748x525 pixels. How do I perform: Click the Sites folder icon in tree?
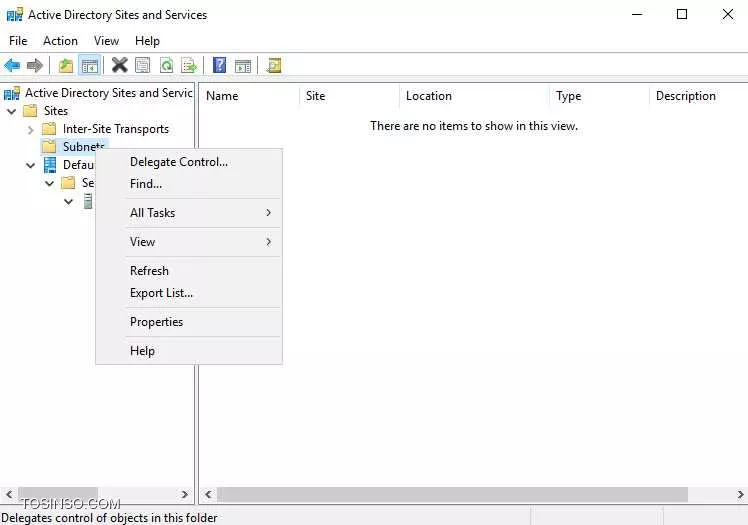click(30, 111)
